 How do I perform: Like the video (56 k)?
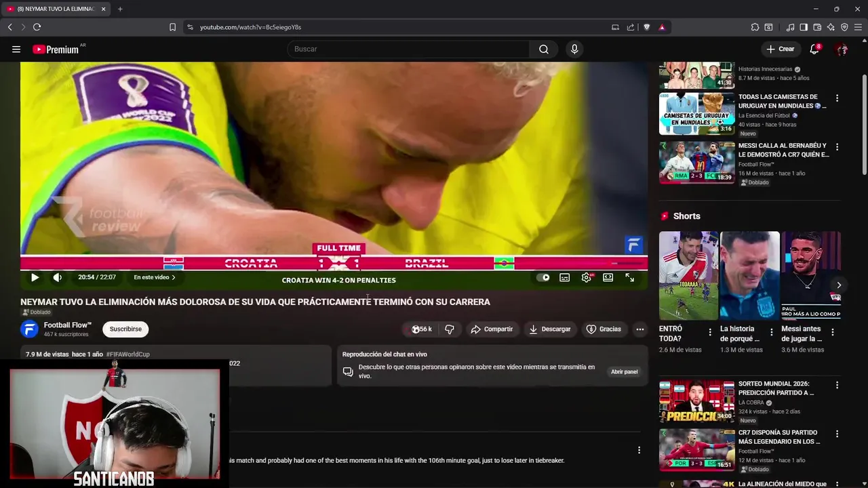(422, 329)
